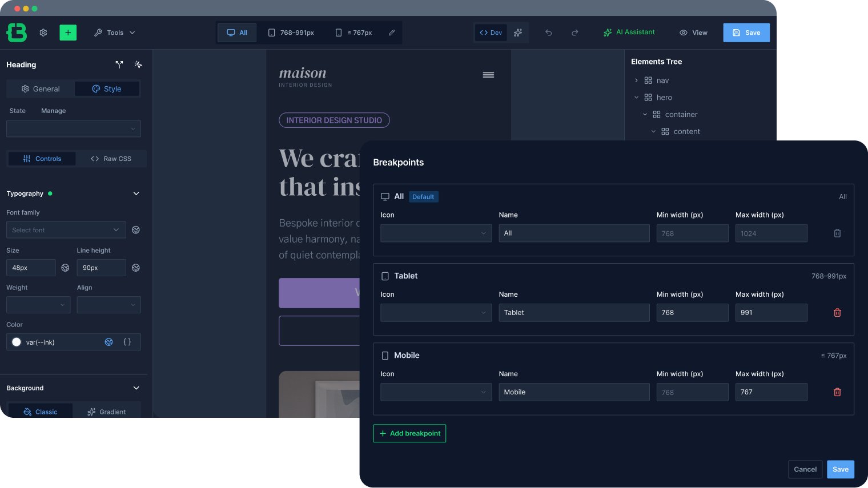Select the Raw CSS tab
The height and width of the screenshot is (488, 868).
click(111, 159)
